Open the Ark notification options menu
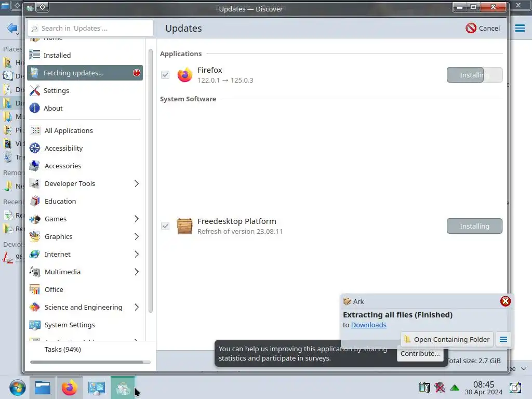 pos(503,339)
